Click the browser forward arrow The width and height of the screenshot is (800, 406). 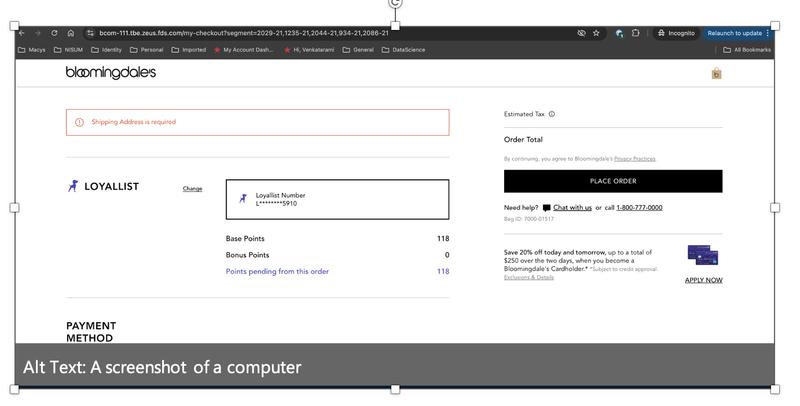point(38,33)
